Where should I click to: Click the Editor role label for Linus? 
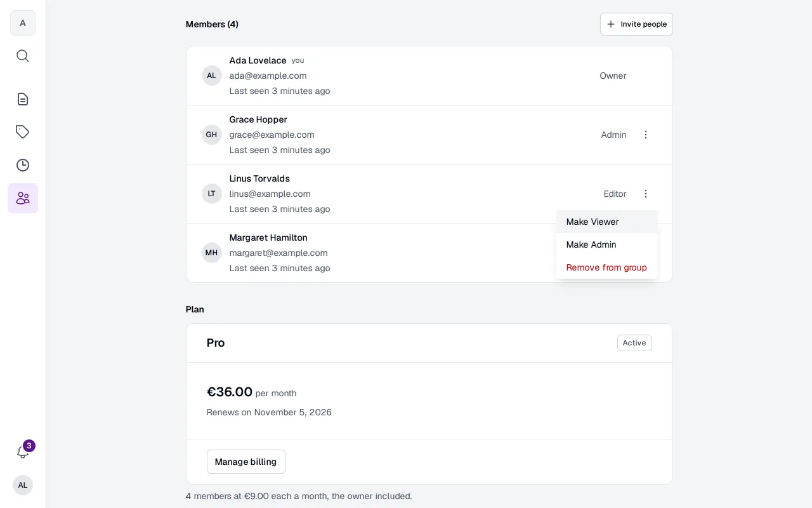click(x=615, y=194)
